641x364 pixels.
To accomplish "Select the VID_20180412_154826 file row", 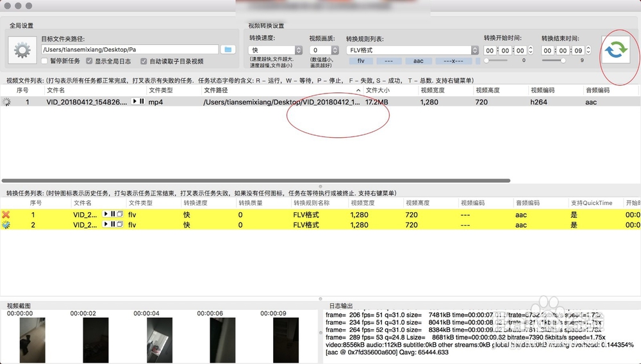I will click(x=319, y=102).
